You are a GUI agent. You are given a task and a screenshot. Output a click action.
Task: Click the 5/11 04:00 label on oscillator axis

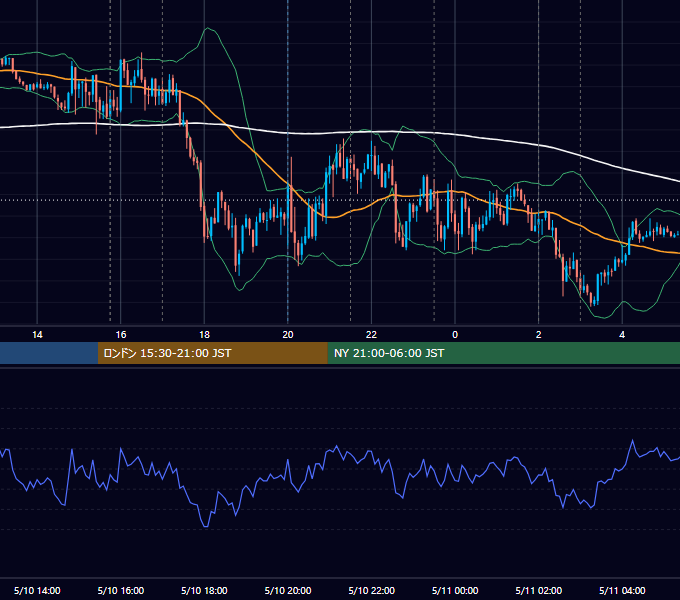click(622, 590)
